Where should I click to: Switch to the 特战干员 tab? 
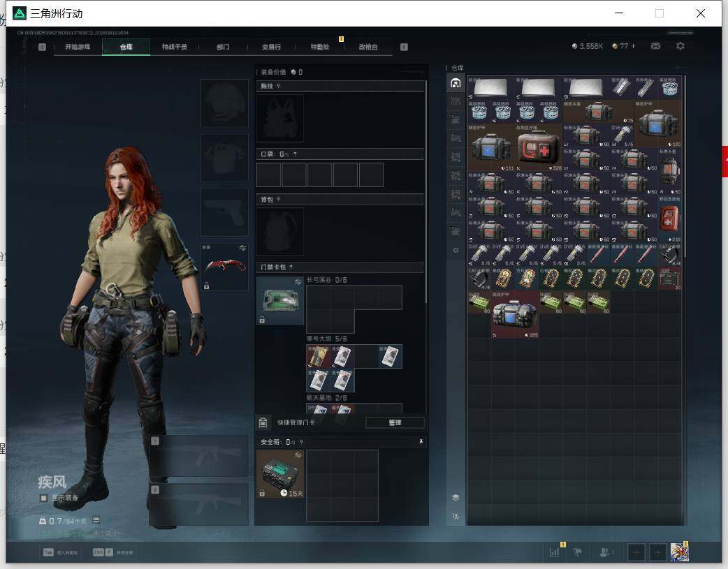coord(175,47)
